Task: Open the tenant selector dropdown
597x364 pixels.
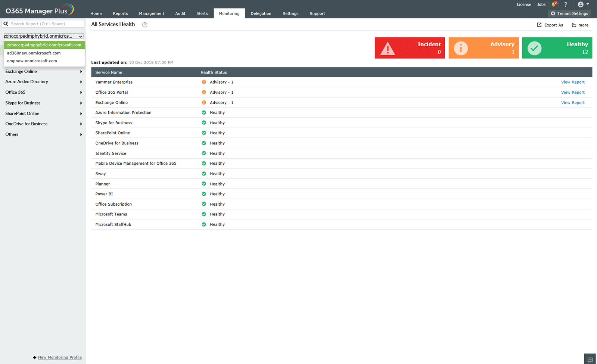Action: pos(43,36)
